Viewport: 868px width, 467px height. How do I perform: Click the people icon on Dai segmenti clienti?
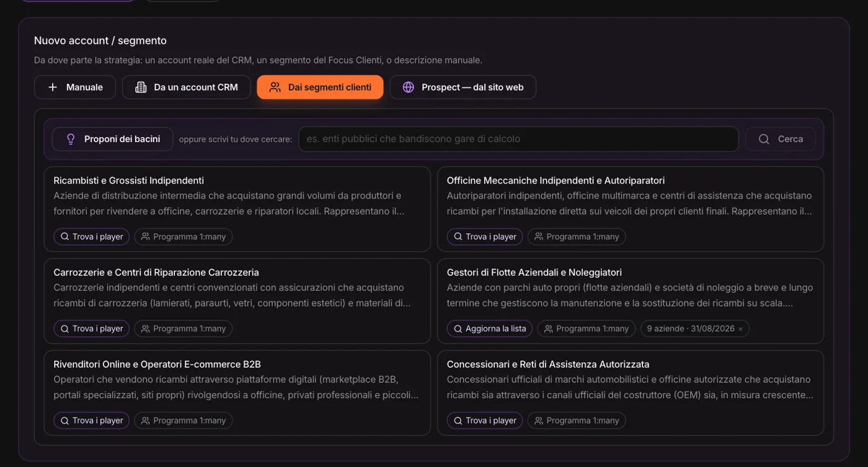[275, 87]
